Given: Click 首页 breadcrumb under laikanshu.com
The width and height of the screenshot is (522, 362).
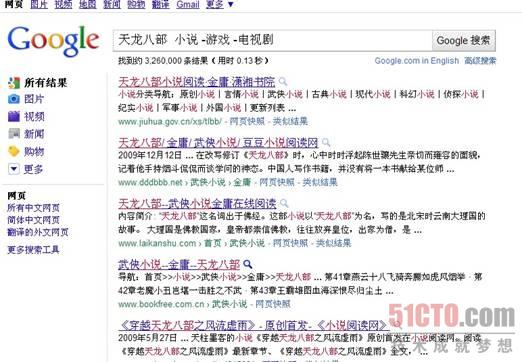Looking at the screenshot, I should (x=213, y=243).
